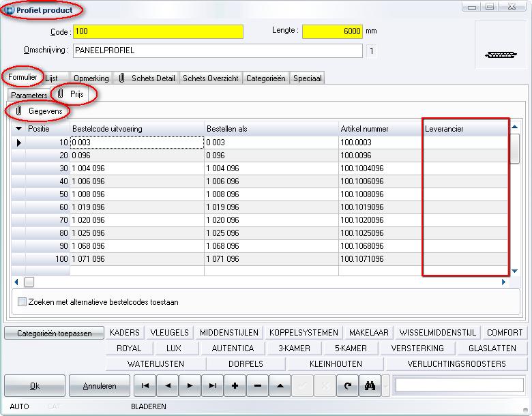Select the KOPPELSYSTEMEN category
The image size is (532, 416).
point(304,333)
